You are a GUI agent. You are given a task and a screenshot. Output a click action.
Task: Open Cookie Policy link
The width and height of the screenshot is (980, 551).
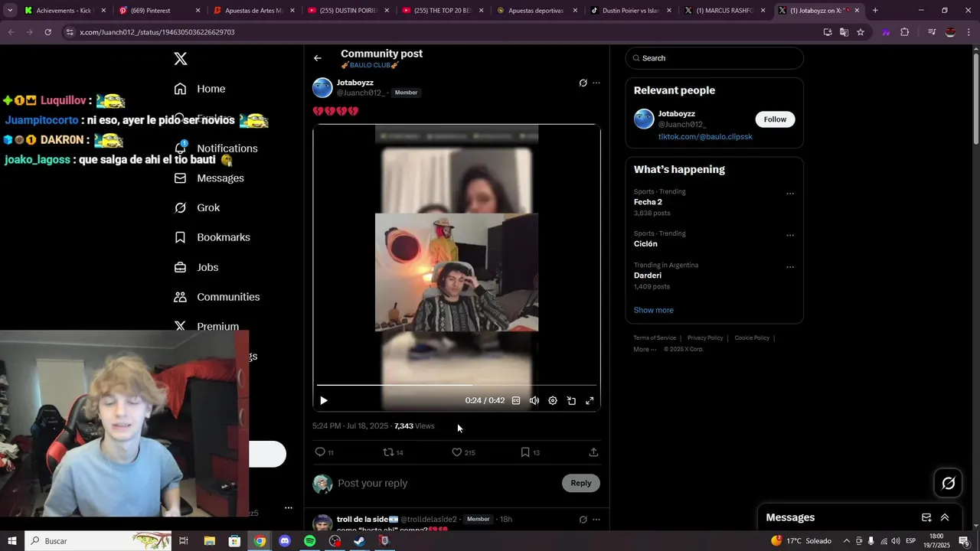[752, 337]
